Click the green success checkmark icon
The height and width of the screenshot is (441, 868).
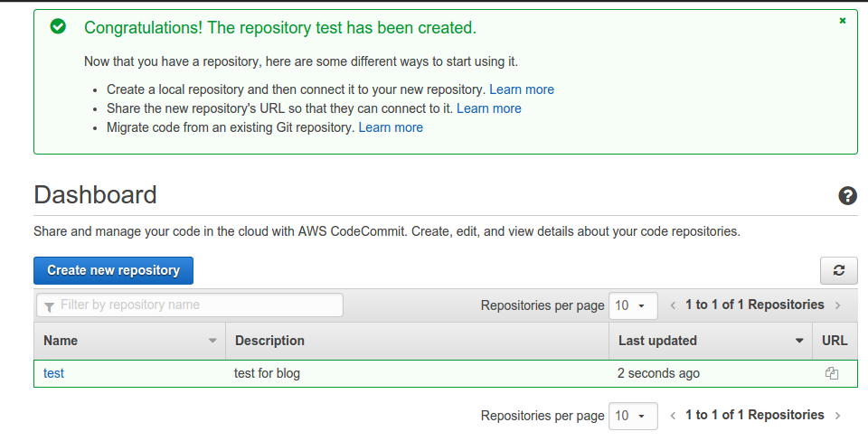58,26
